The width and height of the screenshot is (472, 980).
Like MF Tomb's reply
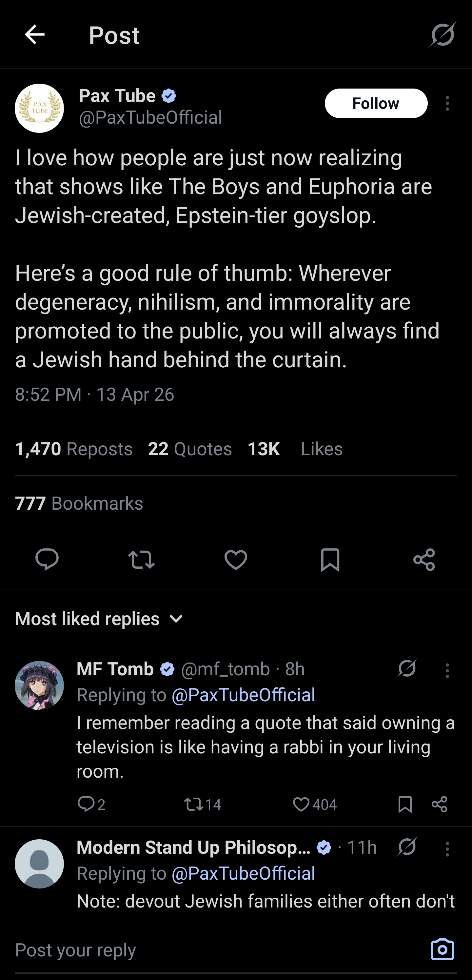(315, 804)
